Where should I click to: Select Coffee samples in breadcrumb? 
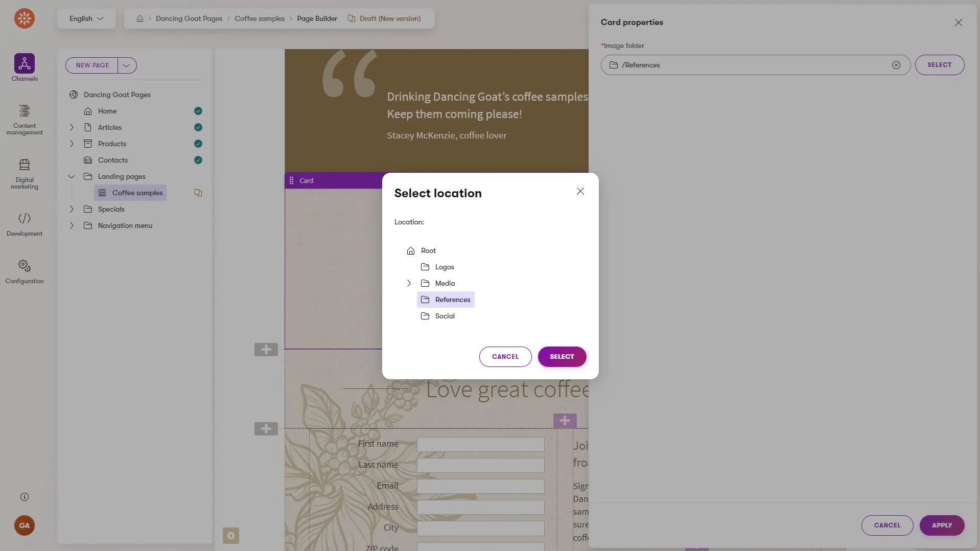point(260,18)
